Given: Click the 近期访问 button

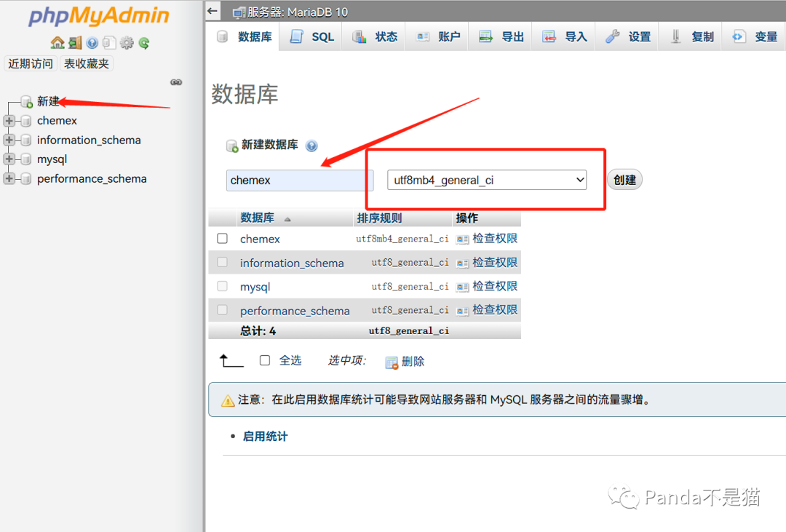Looking at the screenshot, I should 31,63.
